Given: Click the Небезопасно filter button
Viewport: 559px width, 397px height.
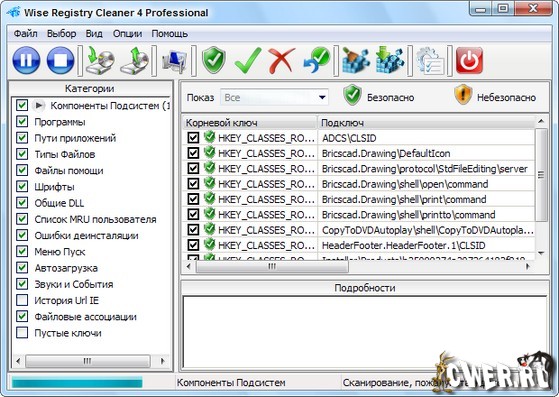Looking at the screenshot, I should pos(495,96).
